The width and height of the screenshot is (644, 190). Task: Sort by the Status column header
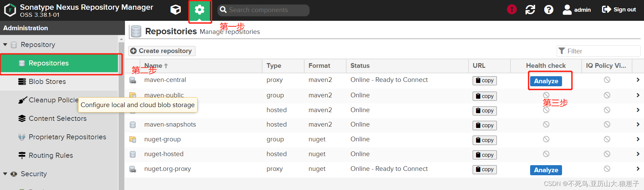coord(407,66)
